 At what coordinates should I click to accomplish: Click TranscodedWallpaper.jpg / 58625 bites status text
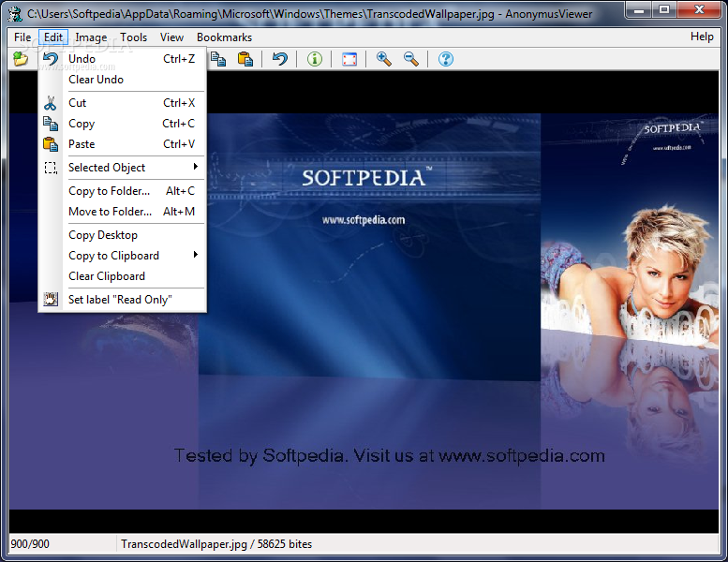(216, 544)
